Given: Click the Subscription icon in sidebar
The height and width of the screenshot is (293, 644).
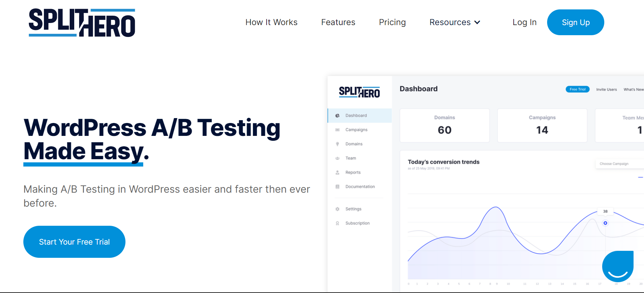Looking at the screenshot, I should pos(337,223).
